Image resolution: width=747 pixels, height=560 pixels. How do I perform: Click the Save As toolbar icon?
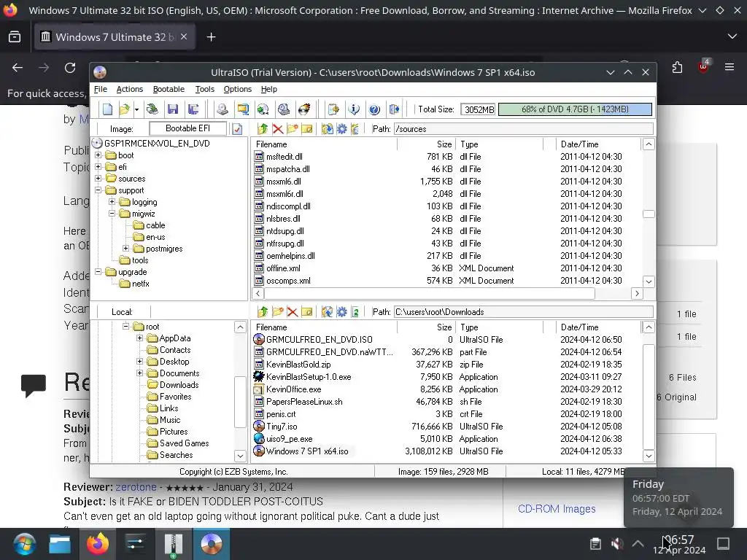[x=193, y=109]
